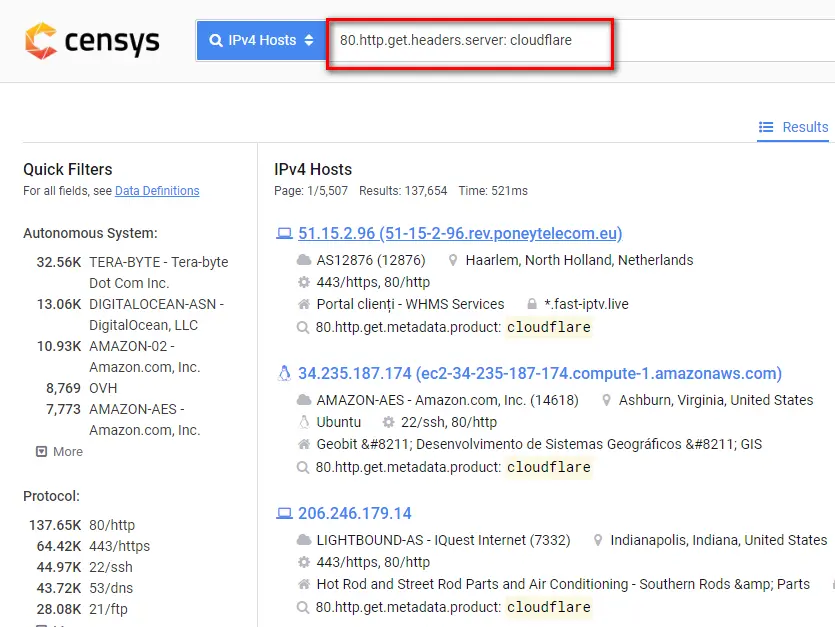Click search icon in 34.235.187.174 match row
The image size is (835, 627).
302,467
